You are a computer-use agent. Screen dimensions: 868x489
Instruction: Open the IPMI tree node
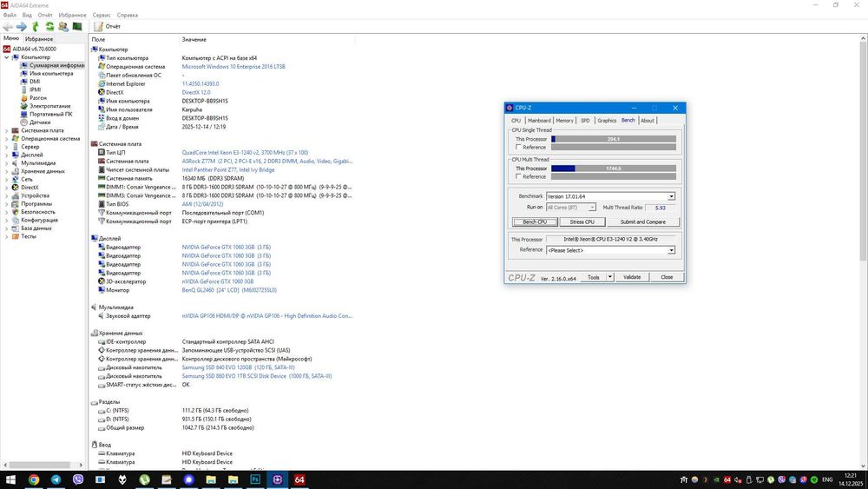coord(35,89)
